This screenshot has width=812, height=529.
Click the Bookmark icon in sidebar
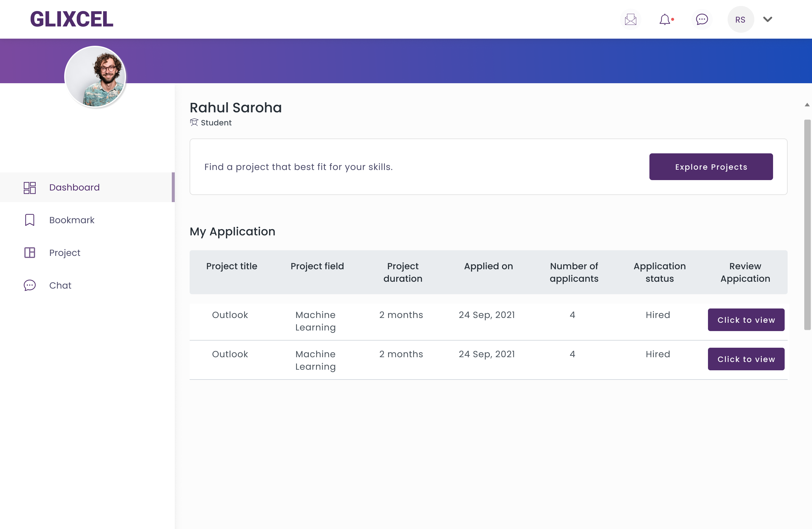point(30,220)
